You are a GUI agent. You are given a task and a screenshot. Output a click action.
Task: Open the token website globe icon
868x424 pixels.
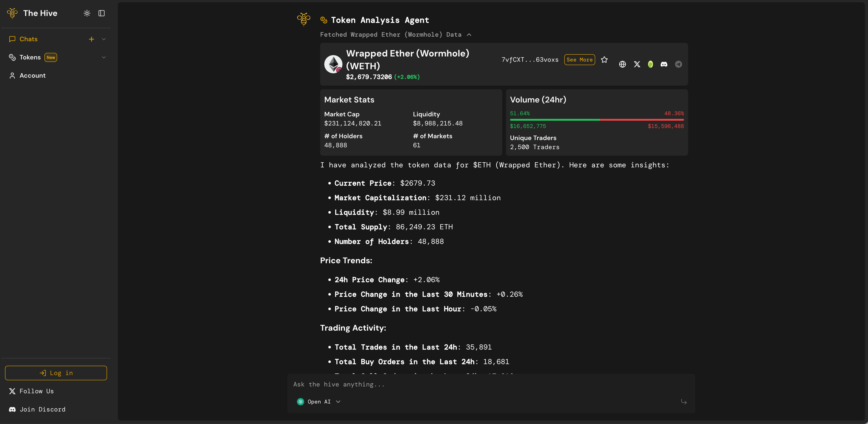[622, 64]
